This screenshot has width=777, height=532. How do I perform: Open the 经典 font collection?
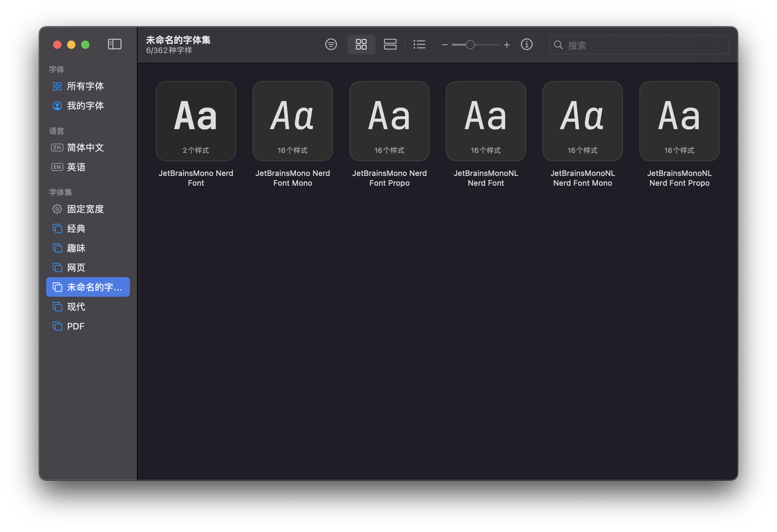(76, 229)
